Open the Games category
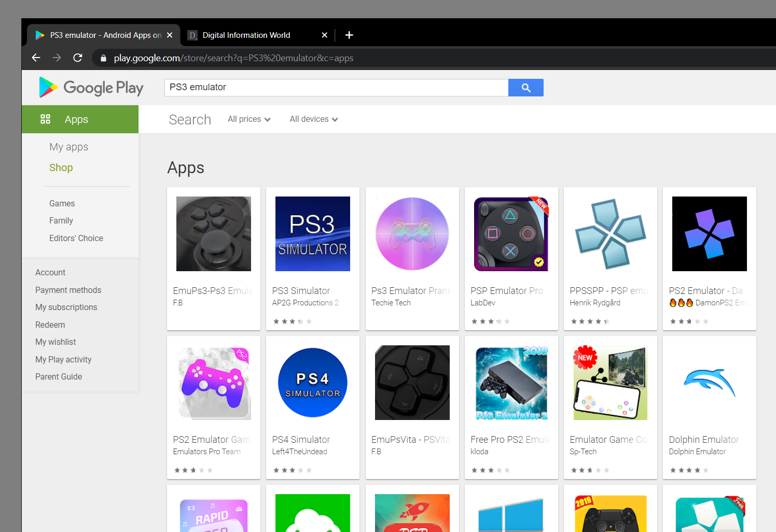 pyautogui.click(x=62, y=203)
